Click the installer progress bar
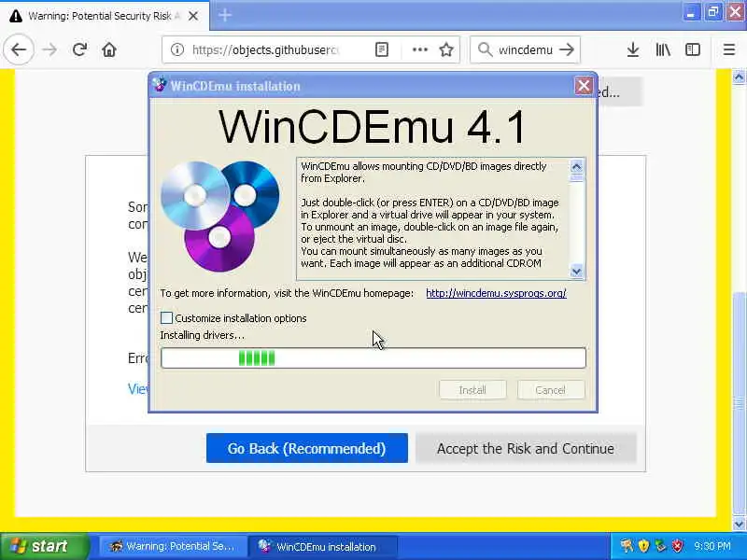 (x=373, y=358)
